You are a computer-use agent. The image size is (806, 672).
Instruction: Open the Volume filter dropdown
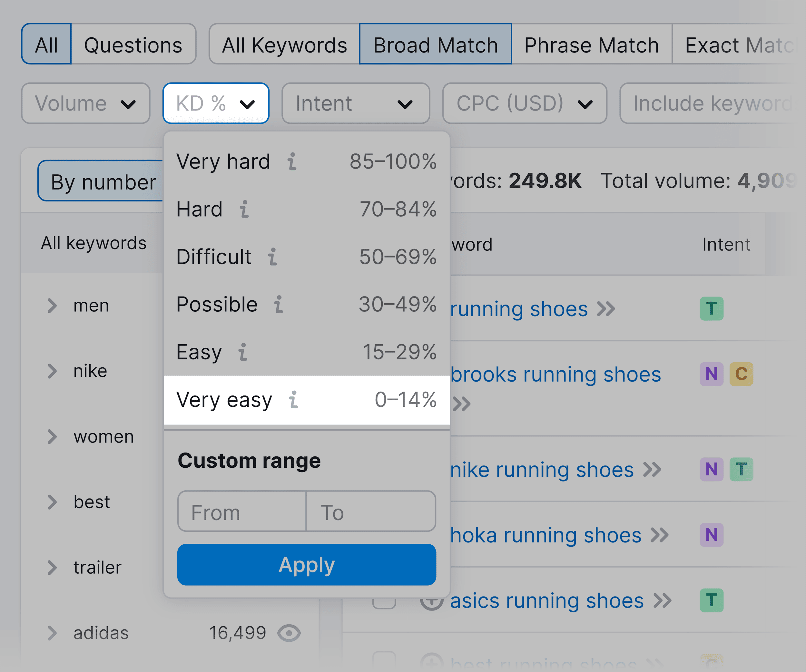[x=85, y=103]
